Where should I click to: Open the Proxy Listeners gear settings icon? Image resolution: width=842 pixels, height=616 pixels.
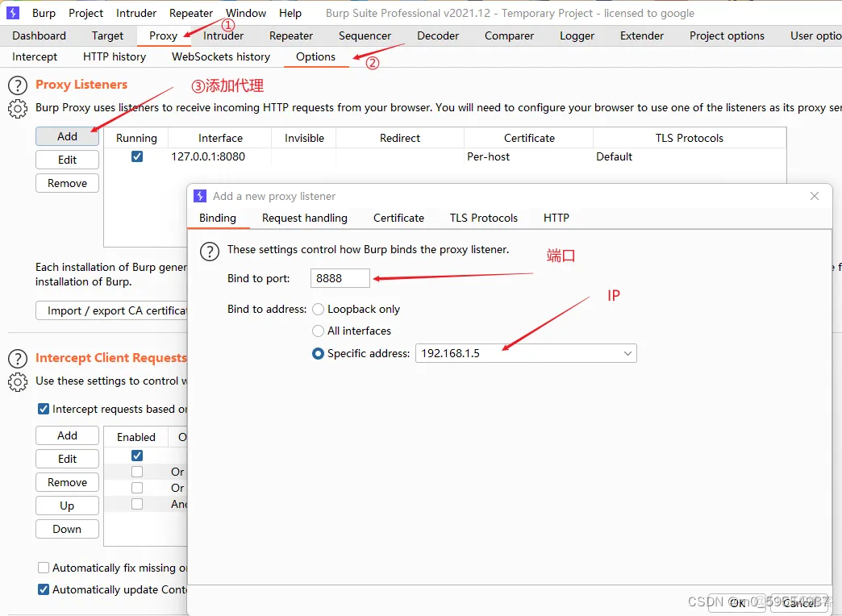(x=17, y=109)
